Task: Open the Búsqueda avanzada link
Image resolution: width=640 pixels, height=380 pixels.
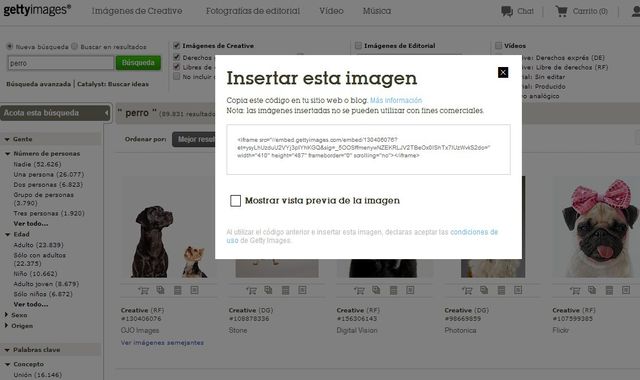Action: click(x=38, y=84)
